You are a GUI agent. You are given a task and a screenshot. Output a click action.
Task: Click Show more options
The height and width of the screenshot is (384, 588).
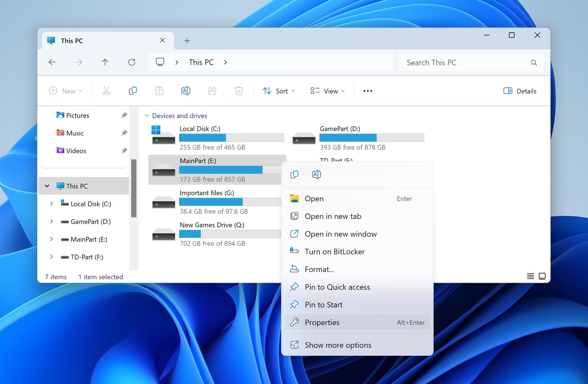357,345
